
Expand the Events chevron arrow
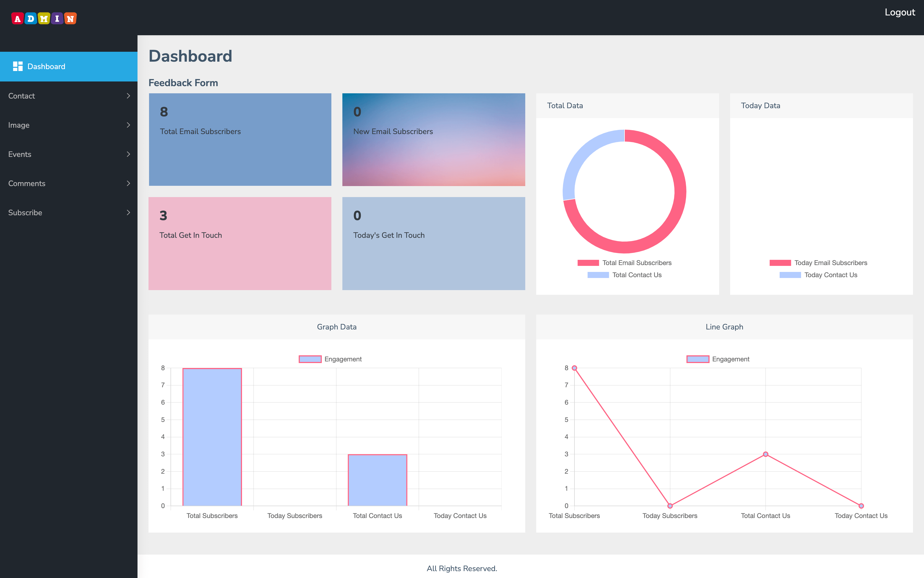click(x=128, y=154)
